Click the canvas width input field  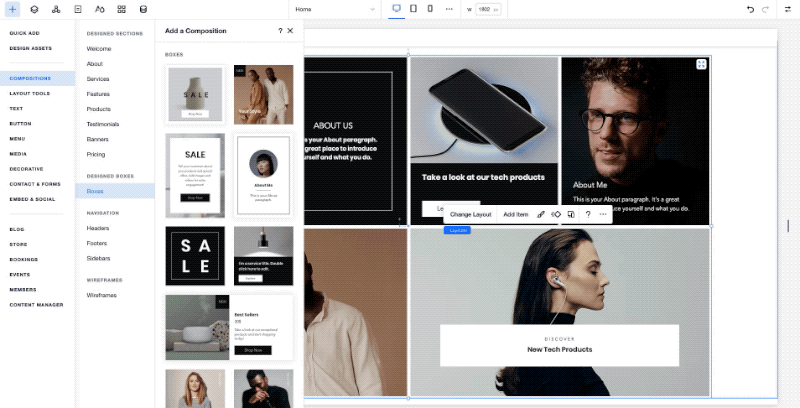[488, 9]
